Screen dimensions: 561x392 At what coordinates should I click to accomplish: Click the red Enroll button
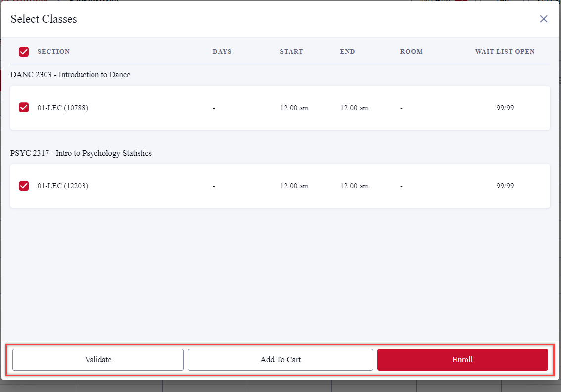463,360
